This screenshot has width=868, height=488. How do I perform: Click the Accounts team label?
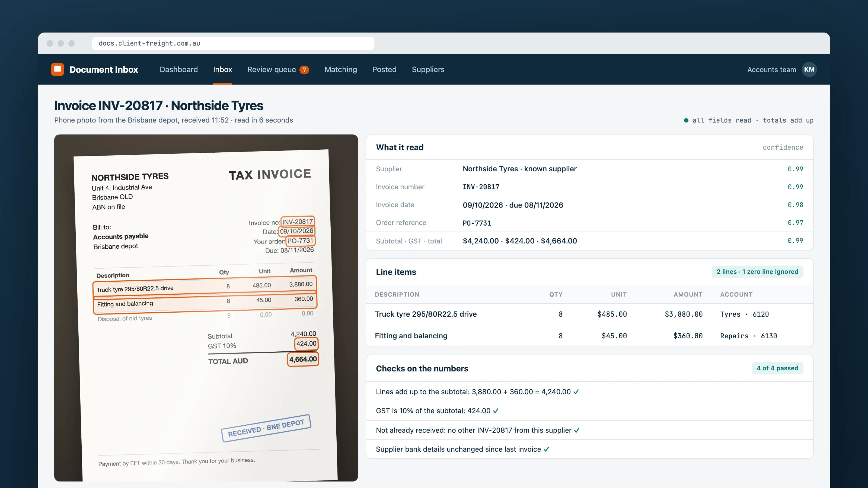[x=772, y=70]
